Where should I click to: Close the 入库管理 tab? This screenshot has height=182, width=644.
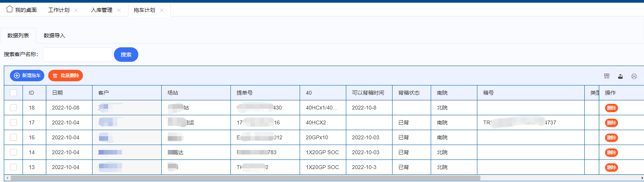tap(119, 10)
